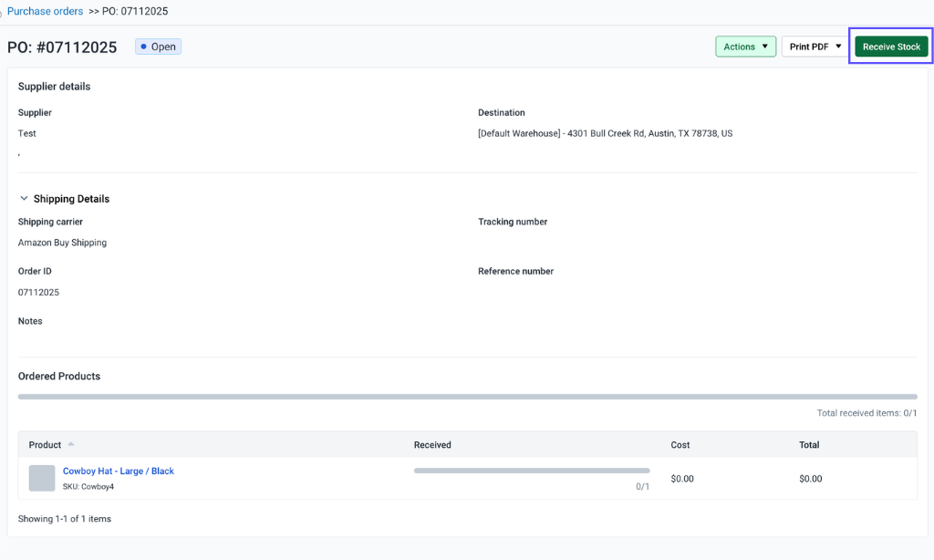Viewport: 934px width, 560px height.
Task: Click the PO: #07112025 page heading
Action: pos(62,47)
